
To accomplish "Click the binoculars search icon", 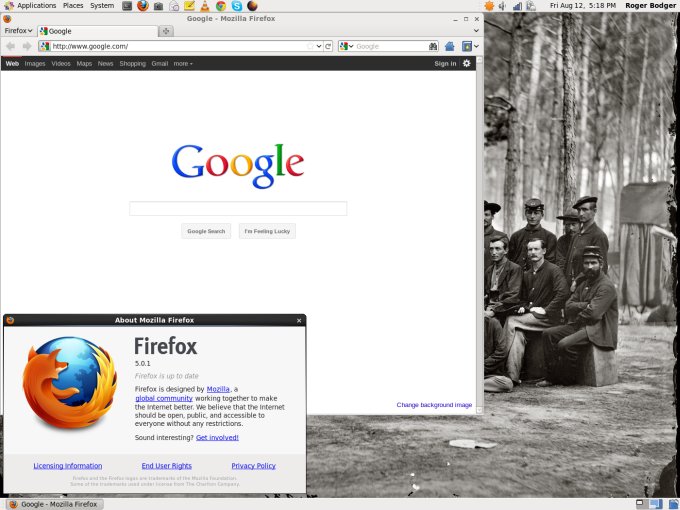I will (x=433, y=46).
